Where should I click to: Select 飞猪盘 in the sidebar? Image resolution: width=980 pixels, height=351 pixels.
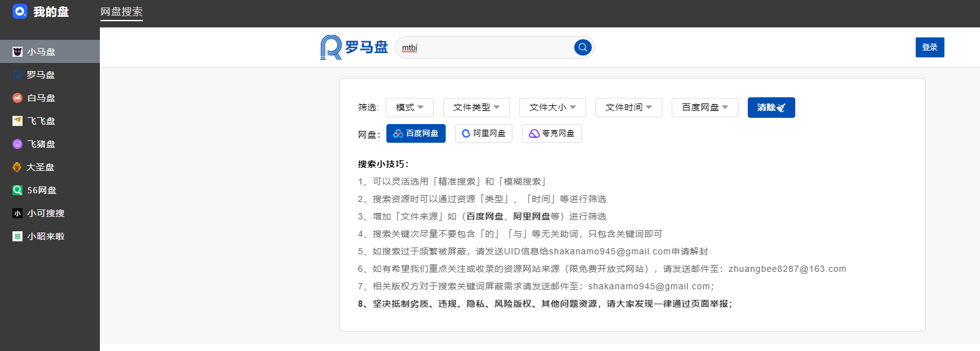tap(50, 144)
